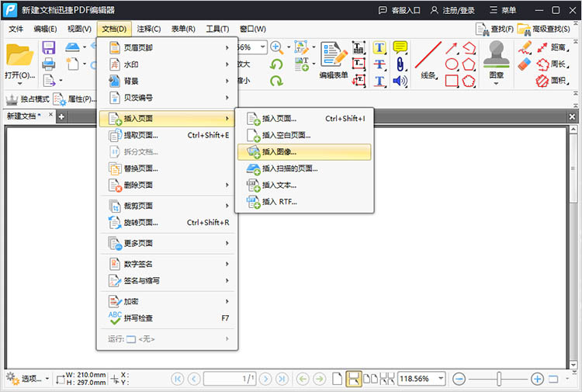Click the Save floppy disk icon

coord(49,47)
